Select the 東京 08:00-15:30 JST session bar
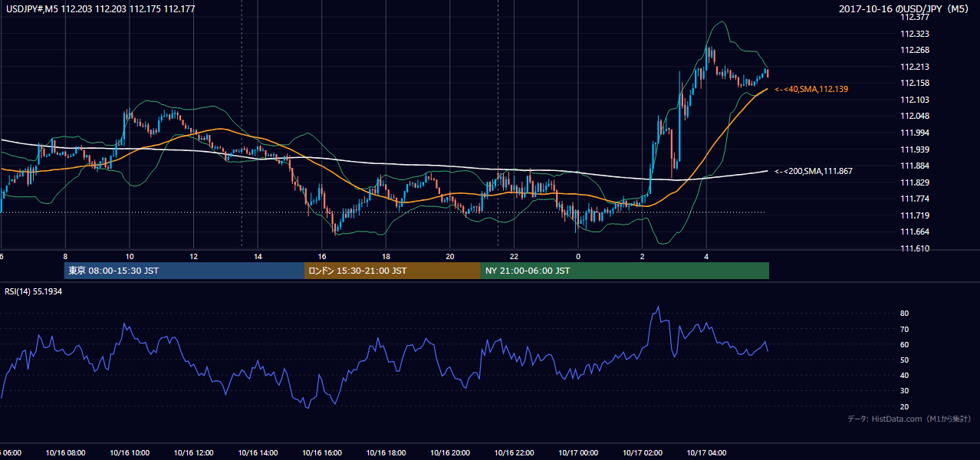The width and height of the screenshot is (980, 460). click(184, 271)
